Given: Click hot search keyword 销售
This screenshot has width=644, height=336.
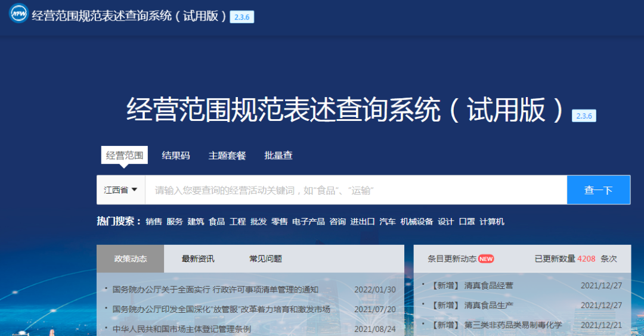Looking at the screenshot, I should point(154,222).
